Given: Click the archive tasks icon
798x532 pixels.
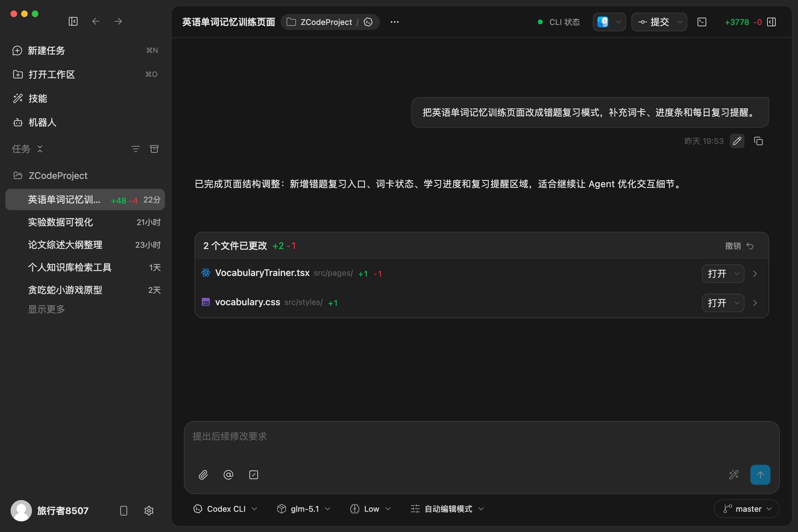Looking at the screenshot, I should point(154,149).
